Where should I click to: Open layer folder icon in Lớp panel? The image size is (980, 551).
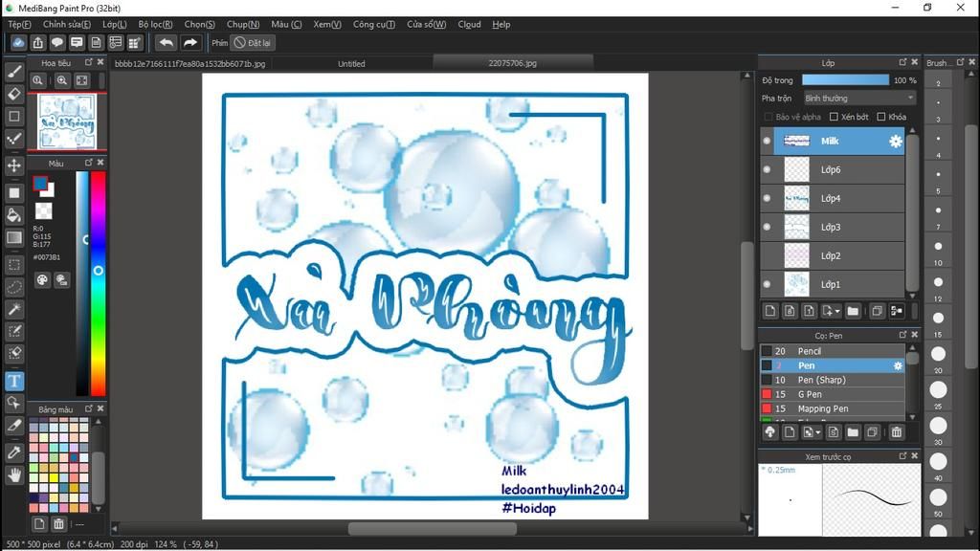click(x=853, y=311)
